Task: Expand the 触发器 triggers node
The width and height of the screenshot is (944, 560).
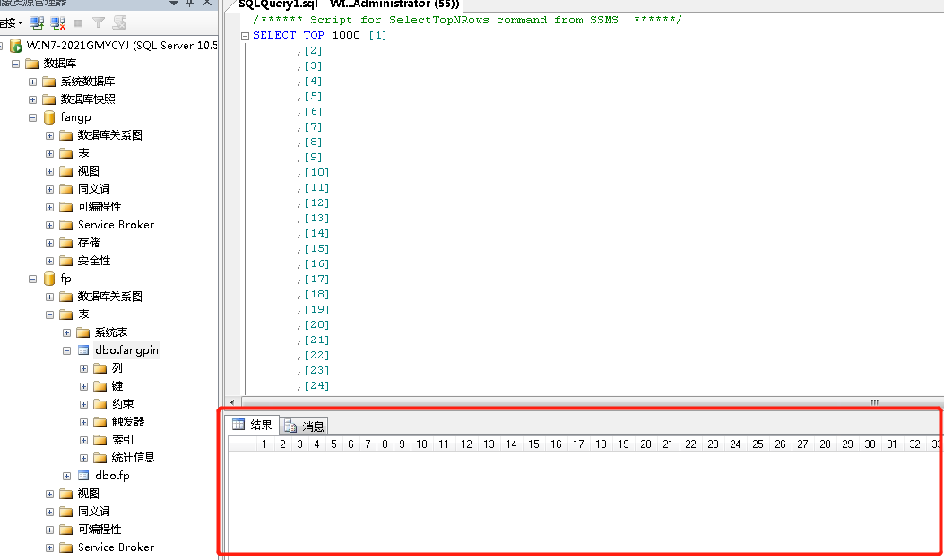Action: [83, 422]
